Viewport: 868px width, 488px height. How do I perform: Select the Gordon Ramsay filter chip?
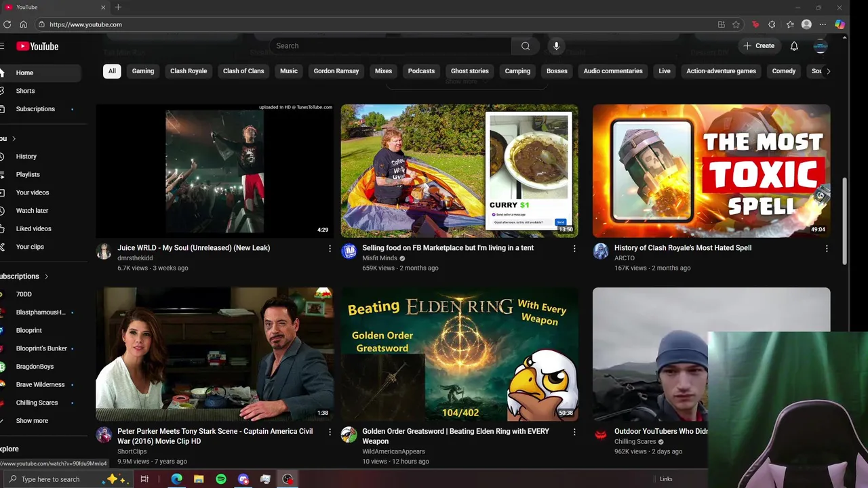(x=336, y=71)
